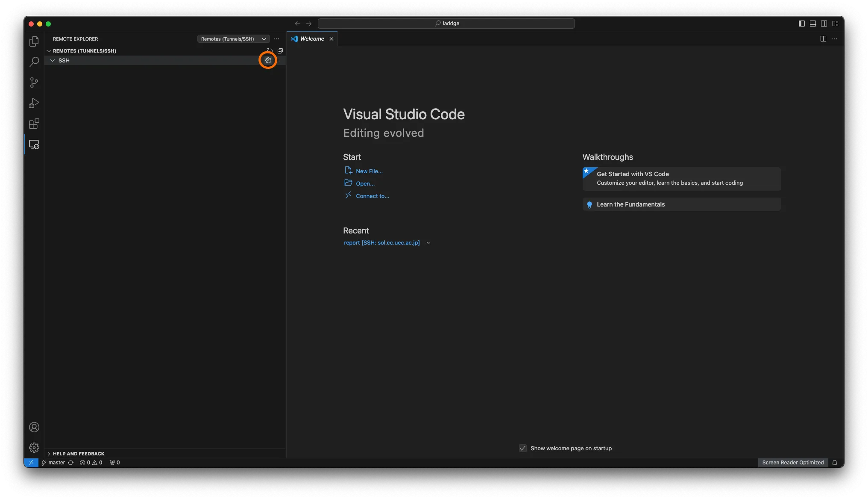Toggle secondary side bar visibility
Screen dimensions: 868x499
pyautogui.click(x=824, y=24)
